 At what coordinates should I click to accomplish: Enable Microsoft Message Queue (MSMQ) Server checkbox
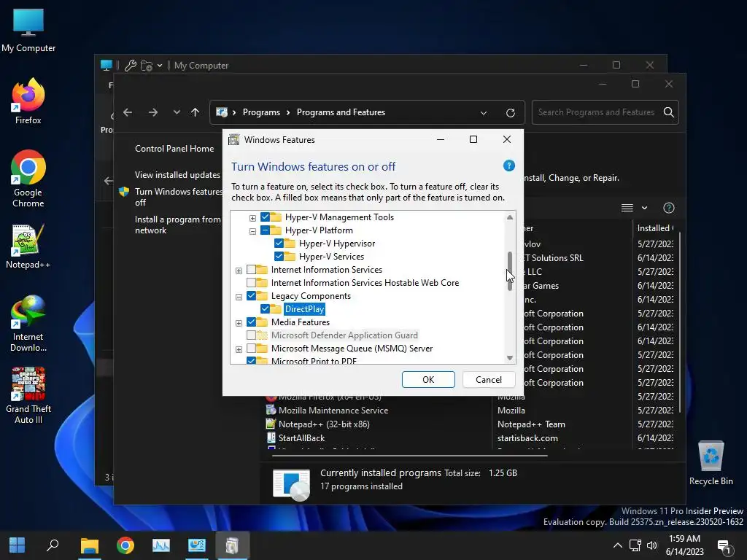(x=252, y=349)
